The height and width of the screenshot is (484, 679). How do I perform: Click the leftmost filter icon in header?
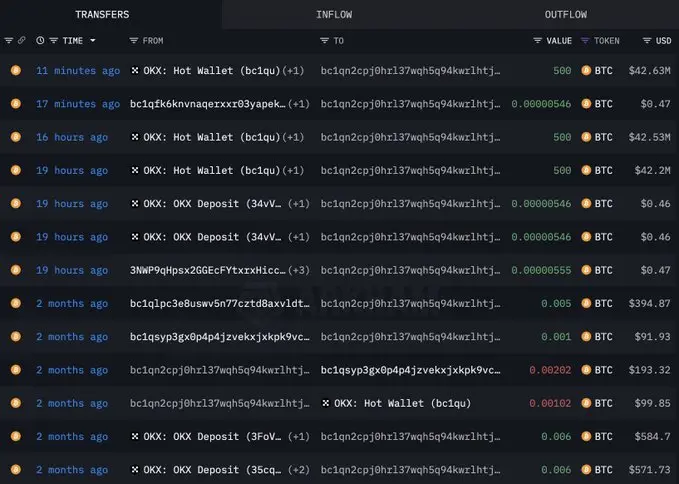coord(9,41)
